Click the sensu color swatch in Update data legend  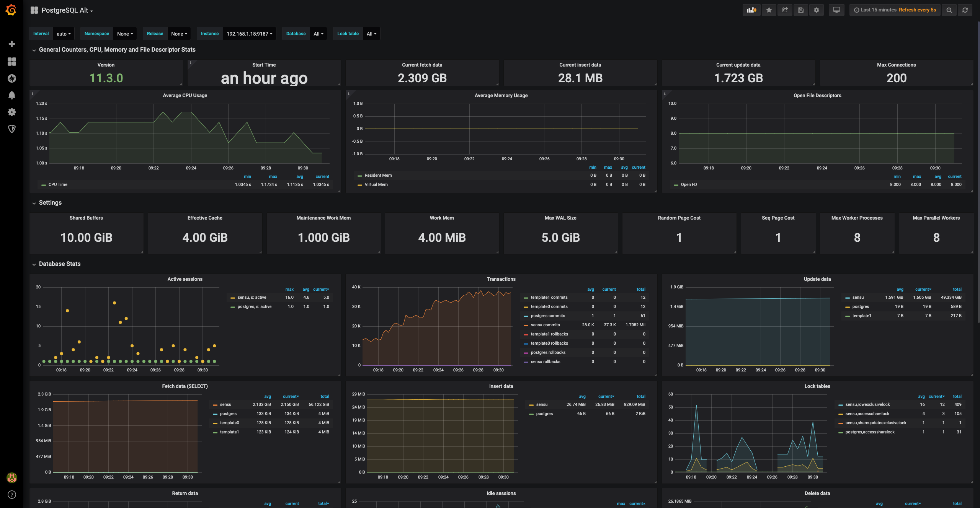(848, 298)
